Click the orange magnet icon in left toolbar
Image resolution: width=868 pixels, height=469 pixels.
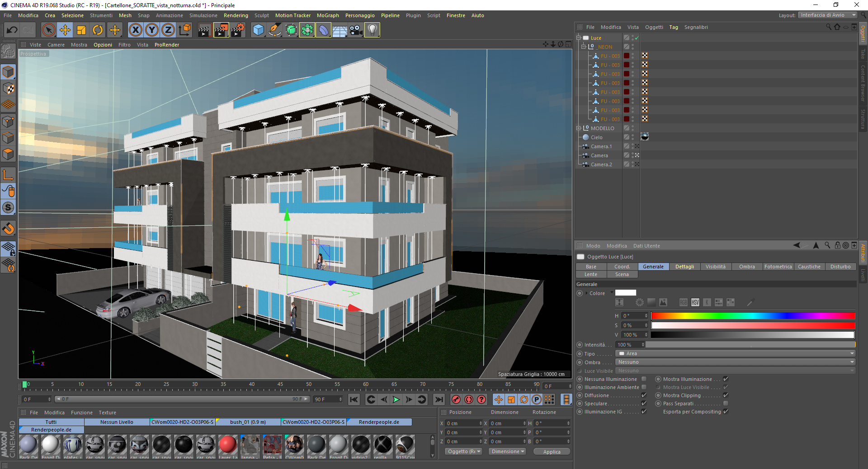(x=8, y=229)
